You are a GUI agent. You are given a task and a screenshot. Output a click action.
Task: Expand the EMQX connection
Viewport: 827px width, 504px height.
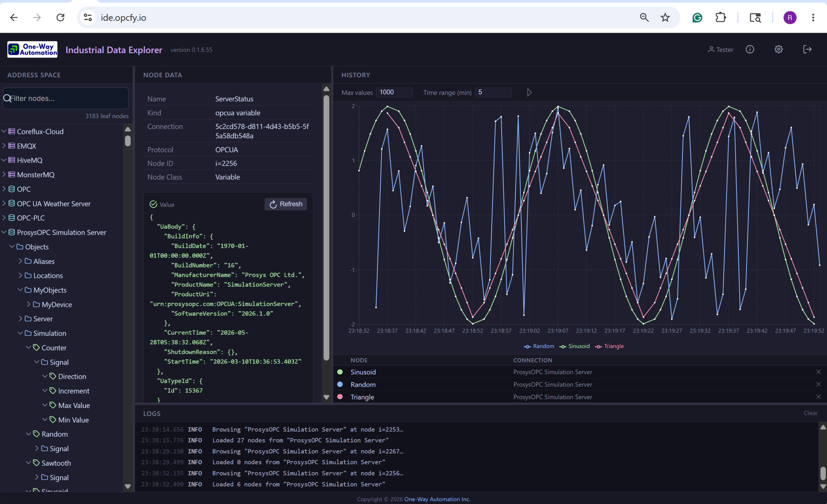(x=4, y=146)
